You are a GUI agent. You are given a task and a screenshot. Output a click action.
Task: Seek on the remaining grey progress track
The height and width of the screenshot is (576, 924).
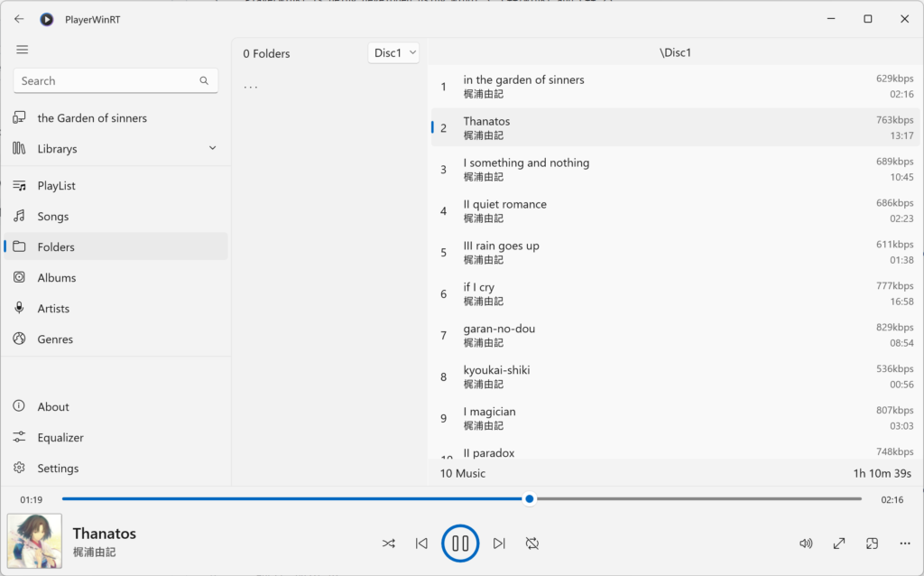tap(698, 498)
